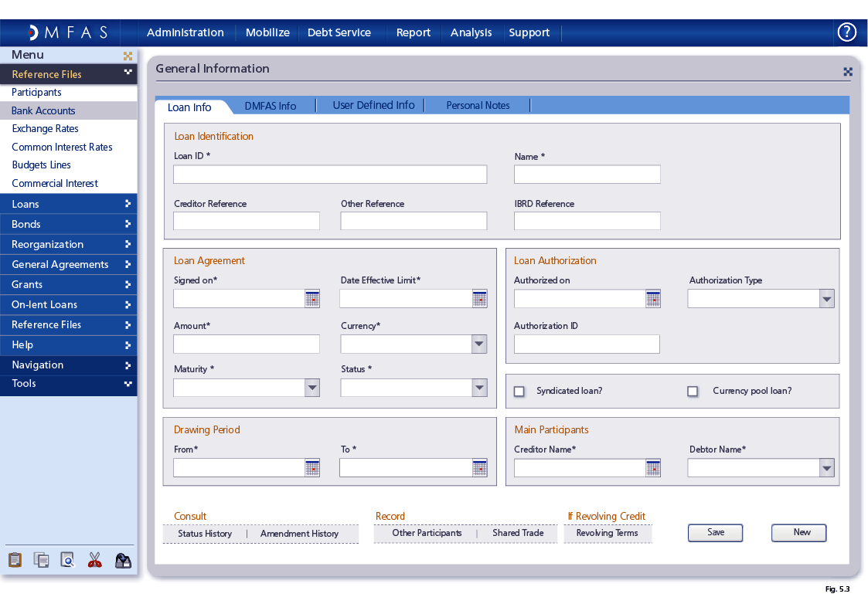This screenshot has height=614, width=868.
Task: Check the Syndicated loan checkbox
Action: pyautogui.click(x=519, y=392)
